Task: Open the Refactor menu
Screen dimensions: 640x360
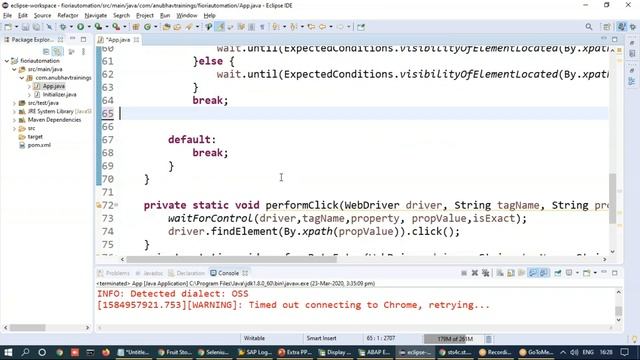Action: coord(68,16)
